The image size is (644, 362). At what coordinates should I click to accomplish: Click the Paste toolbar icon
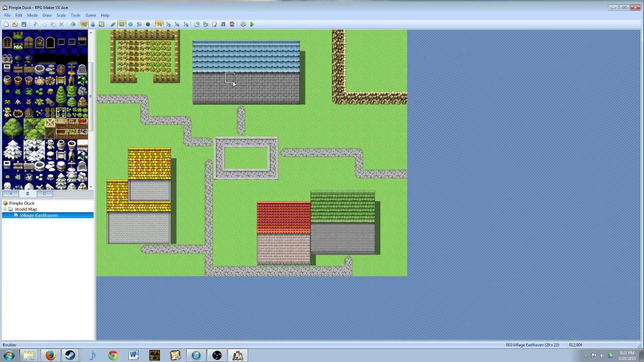click(53, 24)
